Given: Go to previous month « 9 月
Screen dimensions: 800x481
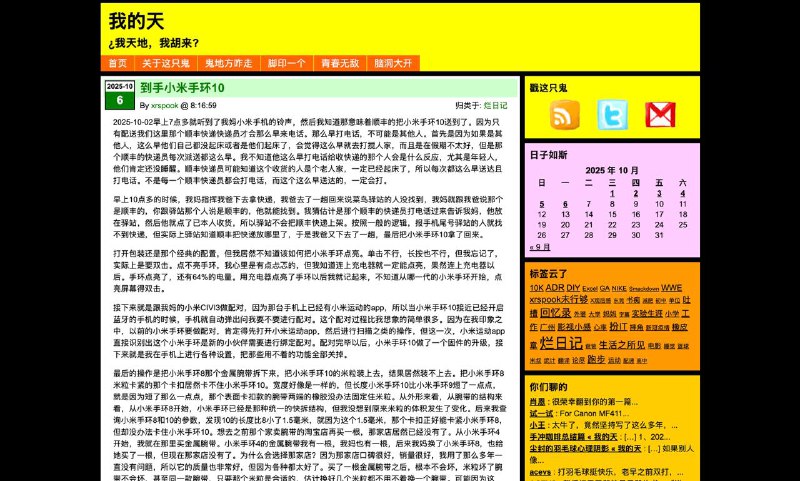Looking at the screenshot, I should pyautogui.click(x=540, y=246).
